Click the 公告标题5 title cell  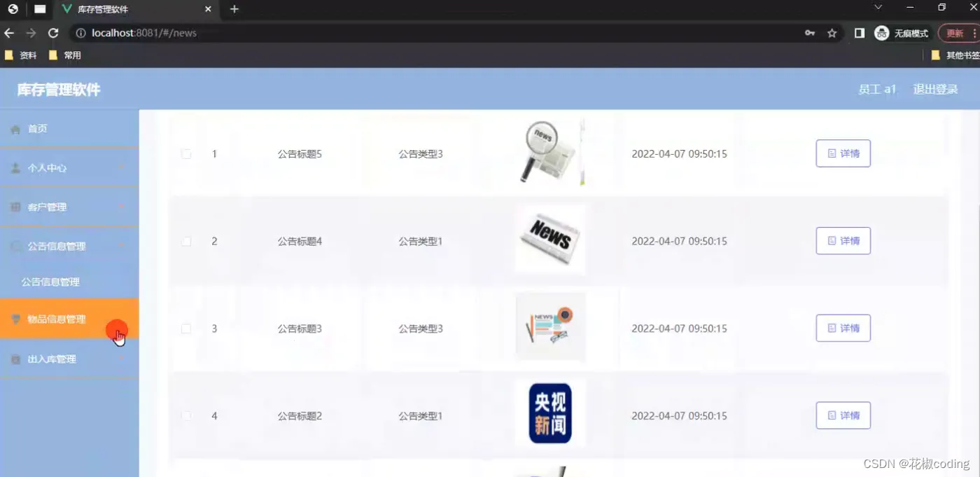[300, 153]
